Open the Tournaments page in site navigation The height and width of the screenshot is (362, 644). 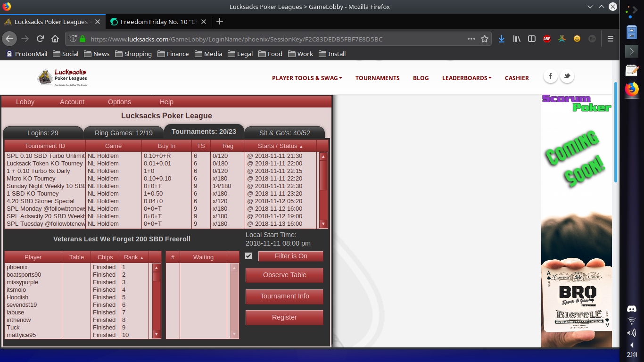coord(378,78)
